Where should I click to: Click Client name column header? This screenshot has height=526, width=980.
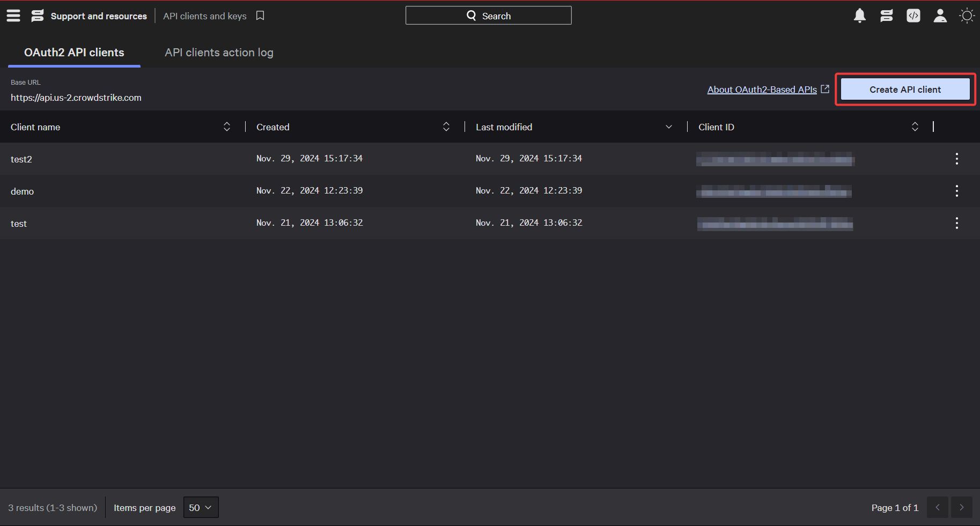35,127
